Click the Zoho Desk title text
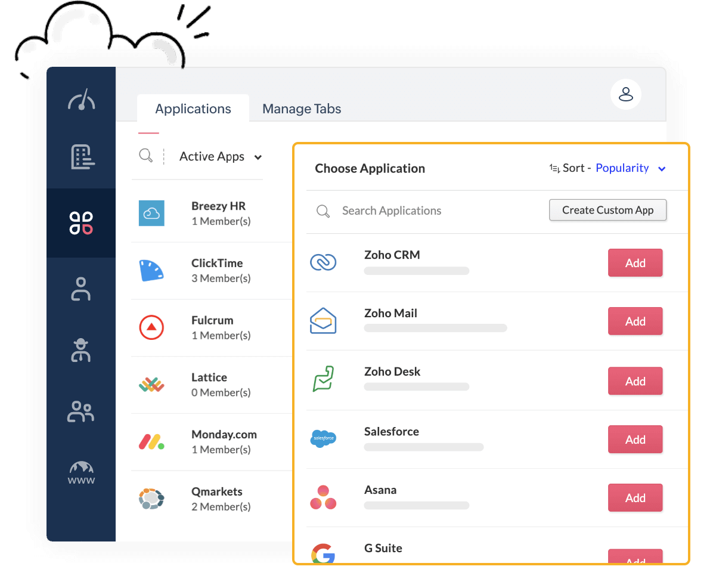Image resolution: width=713 pixels, height=588 pixels. pos(392,372)
